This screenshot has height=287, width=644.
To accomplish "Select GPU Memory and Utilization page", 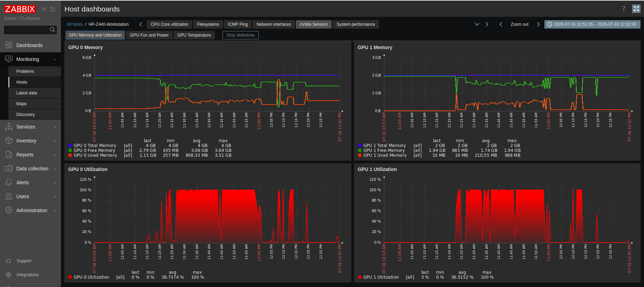I will tap(95, 35).
